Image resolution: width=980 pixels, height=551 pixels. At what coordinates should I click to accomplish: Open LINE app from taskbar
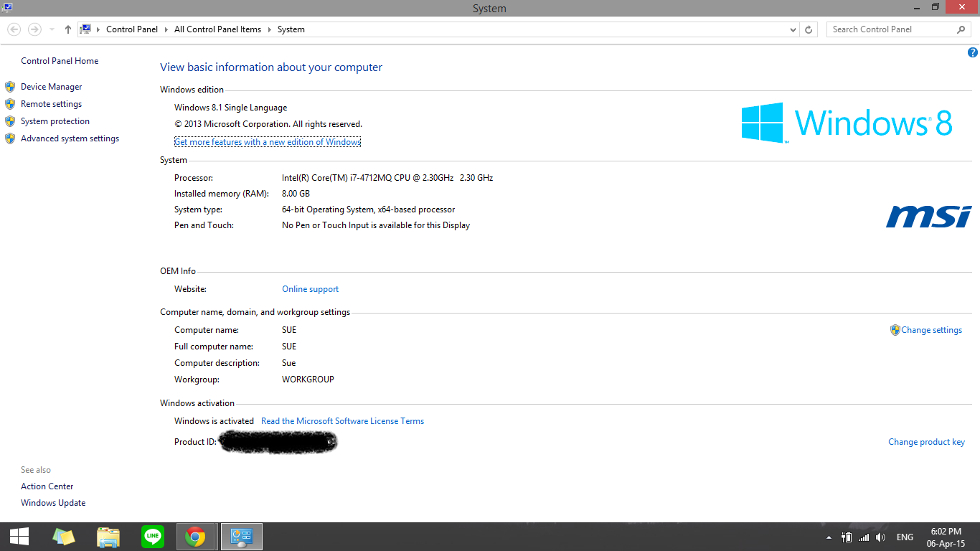(152, 537)
